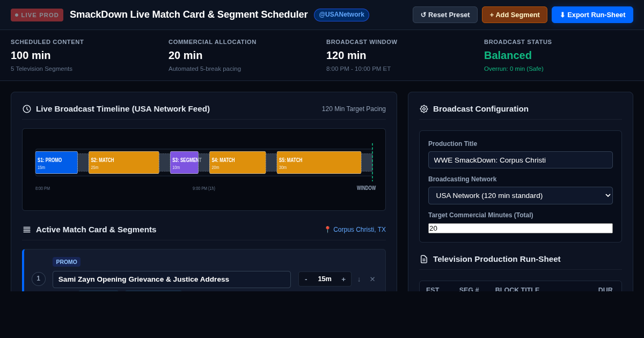Increase Sami Zayn segment duration
Viewport: 644px width, 338px height.
pyautogui.click(x=343, y=279)
